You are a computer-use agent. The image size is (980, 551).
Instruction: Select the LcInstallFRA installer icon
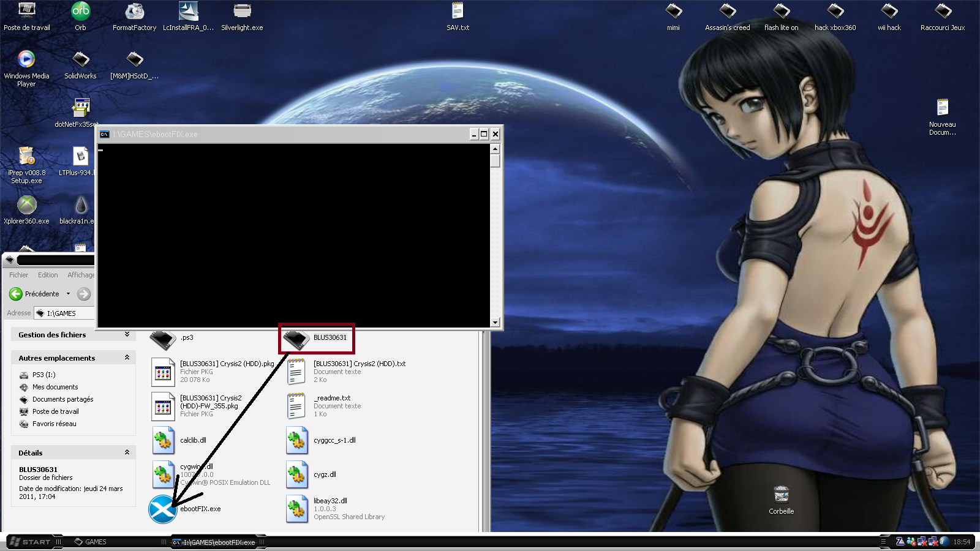pos(188,17)
